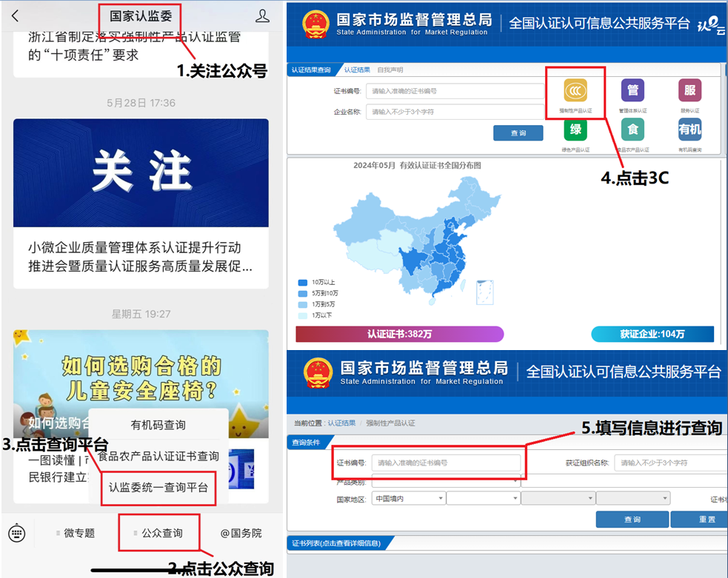Tap the back arrow in WeChat header
This screenshot has height=578, width=728.
(x=16, y=16)
